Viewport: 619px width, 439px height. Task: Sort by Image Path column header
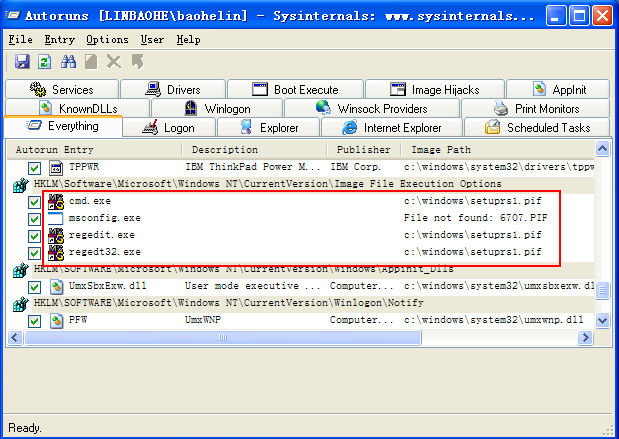[497, 150]
